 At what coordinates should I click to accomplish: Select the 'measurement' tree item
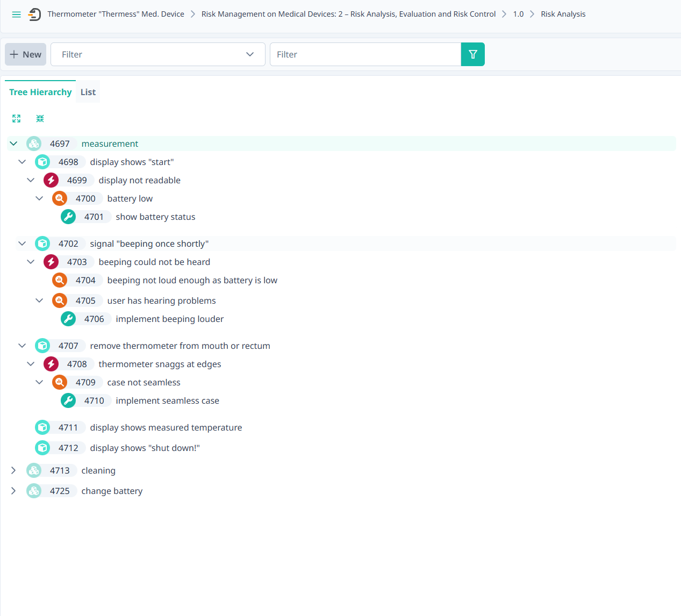pos(110,144)
